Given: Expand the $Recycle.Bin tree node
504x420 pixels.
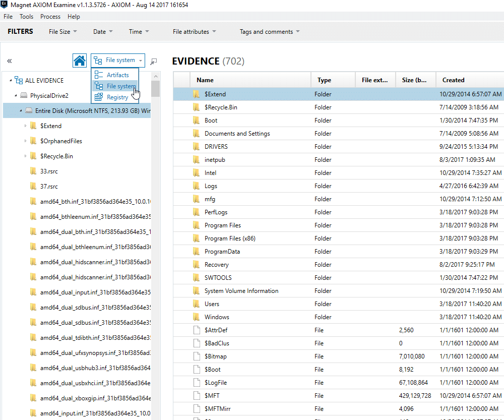Looking at the screenshot, I should pyautogui.click(x=25, y=156).
